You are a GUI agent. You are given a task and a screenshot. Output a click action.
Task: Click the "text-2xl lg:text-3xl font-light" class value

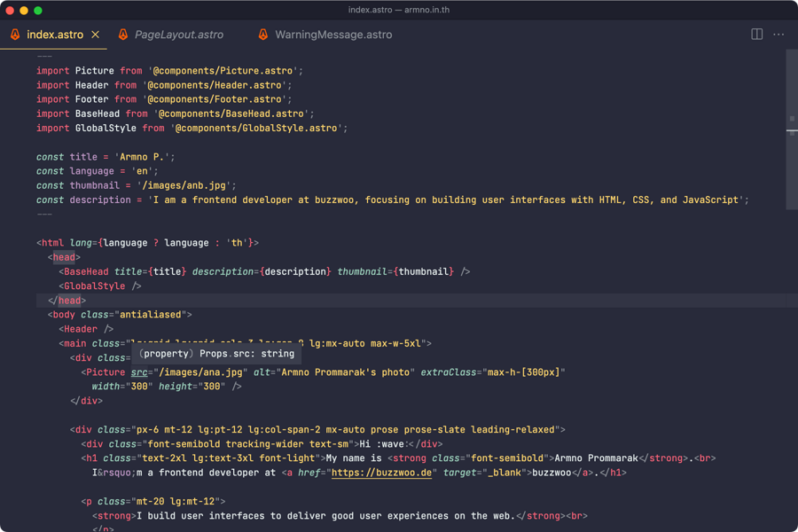pos(228,458)
